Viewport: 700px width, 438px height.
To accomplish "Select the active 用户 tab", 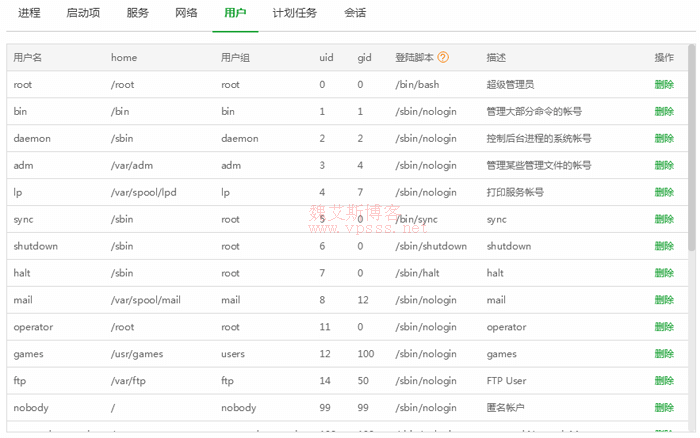I will 235,13.
